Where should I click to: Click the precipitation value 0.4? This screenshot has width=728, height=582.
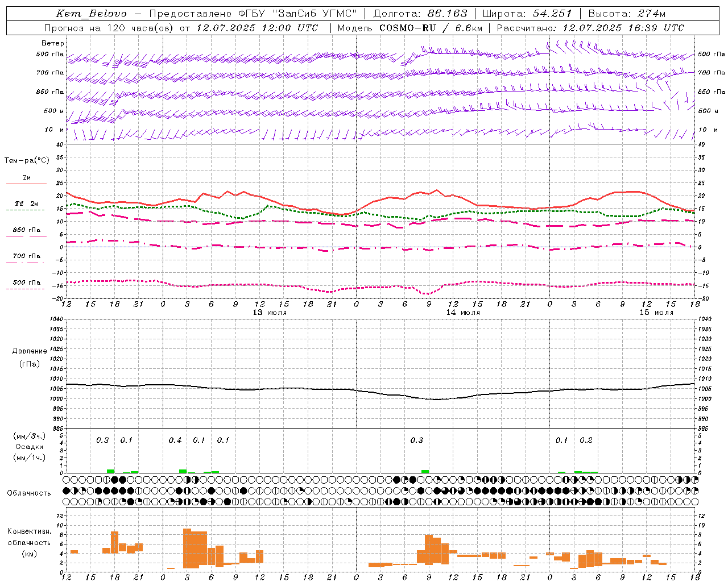[x=175, y=440]
